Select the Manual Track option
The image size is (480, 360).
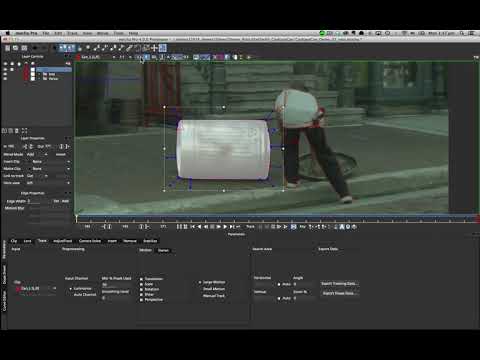click(214, 296)
